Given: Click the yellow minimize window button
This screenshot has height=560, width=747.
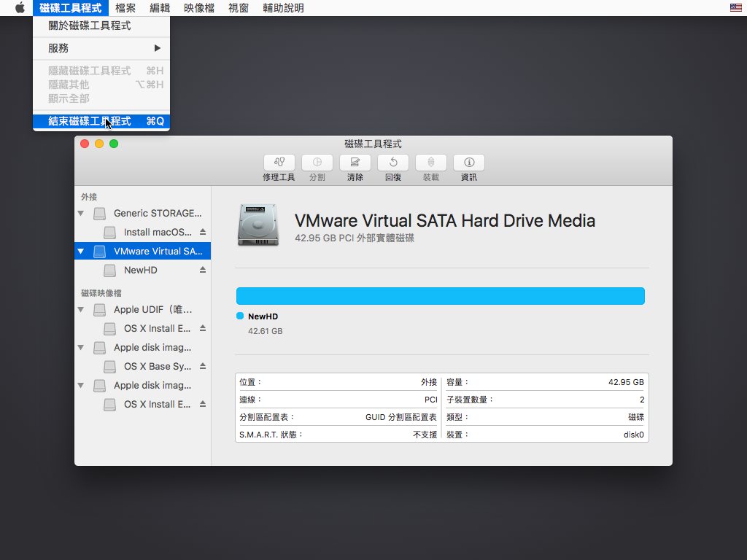Looking at the screenshot, I should point(99,144).
